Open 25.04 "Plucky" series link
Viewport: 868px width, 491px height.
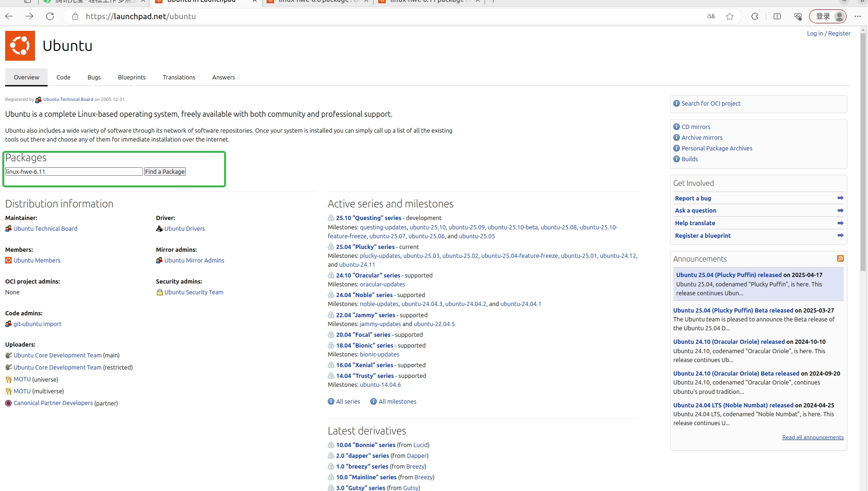coord(365,247)
